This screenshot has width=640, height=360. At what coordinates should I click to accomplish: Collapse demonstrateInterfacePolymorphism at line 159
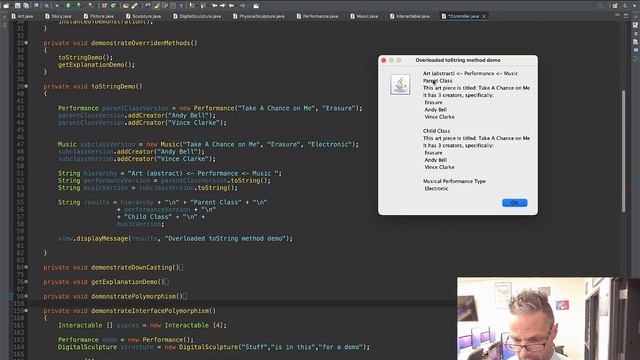[27, 311]
